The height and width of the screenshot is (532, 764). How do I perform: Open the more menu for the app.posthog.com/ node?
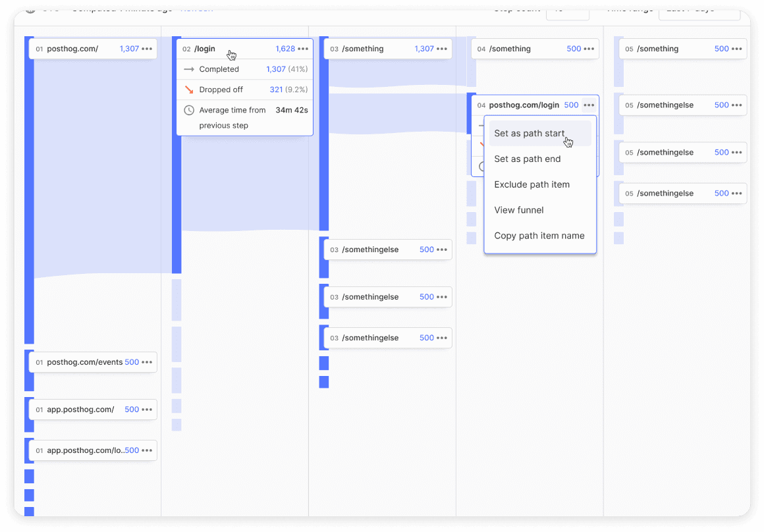[147, 410]
